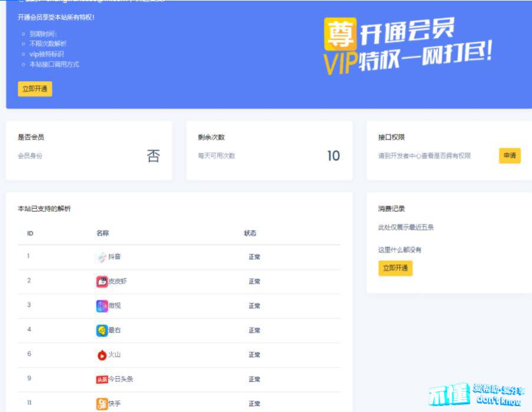Click 这里什么都没有 message
532x412 pixels.
(399, 250)
